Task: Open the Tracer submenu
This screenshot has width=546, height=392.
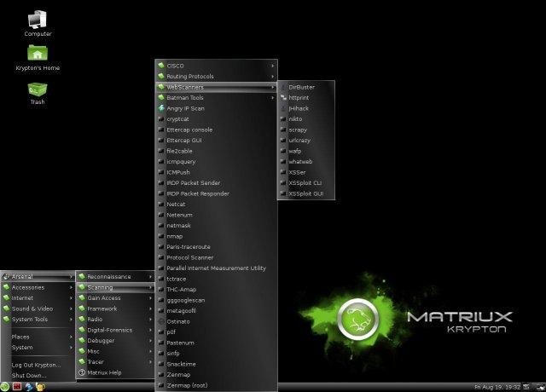Action: (x=115, y=361)
